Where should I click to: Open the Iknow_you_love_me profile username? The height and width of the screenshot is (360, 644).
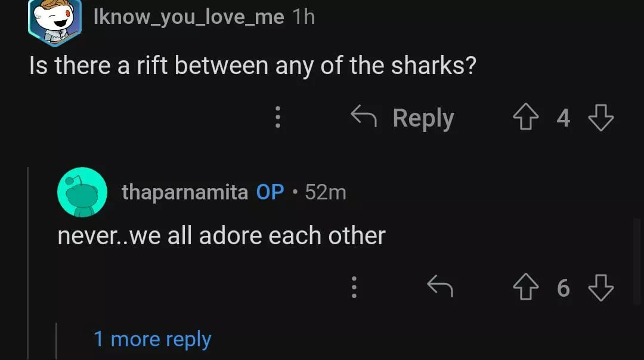point(188,17)
